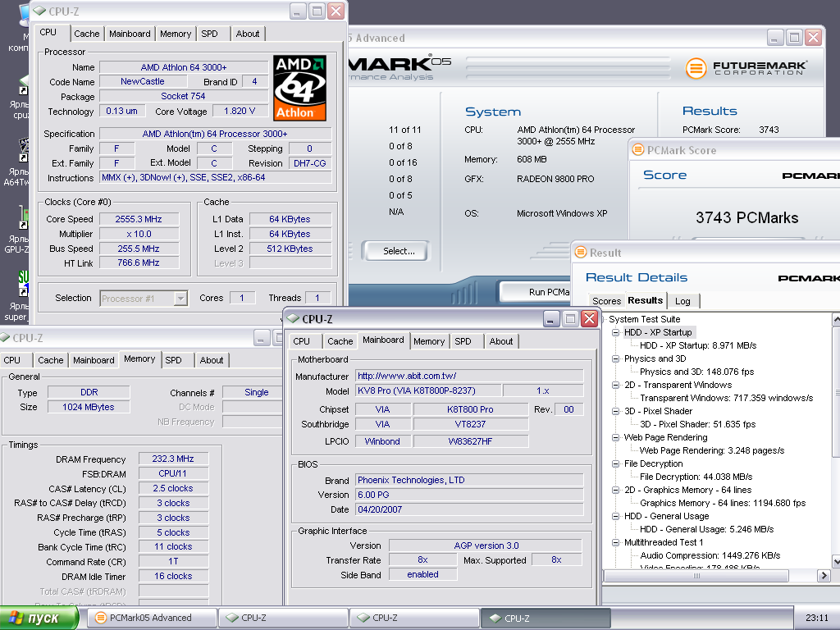Switch to PCMark05 Advanced on the taskbar
Viewport: 840px width, 630px height.
click(x=152, y=618)
